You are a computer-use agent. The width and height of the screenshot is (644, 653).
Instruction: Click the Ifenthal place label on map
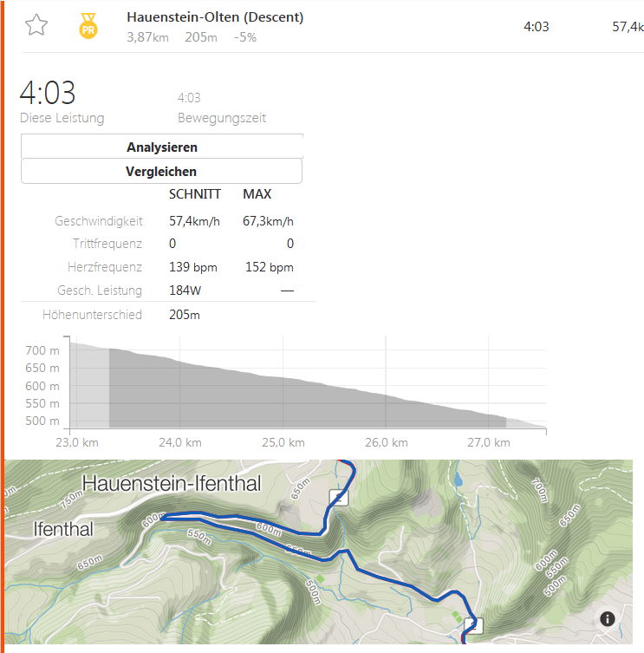pos(62,527)
